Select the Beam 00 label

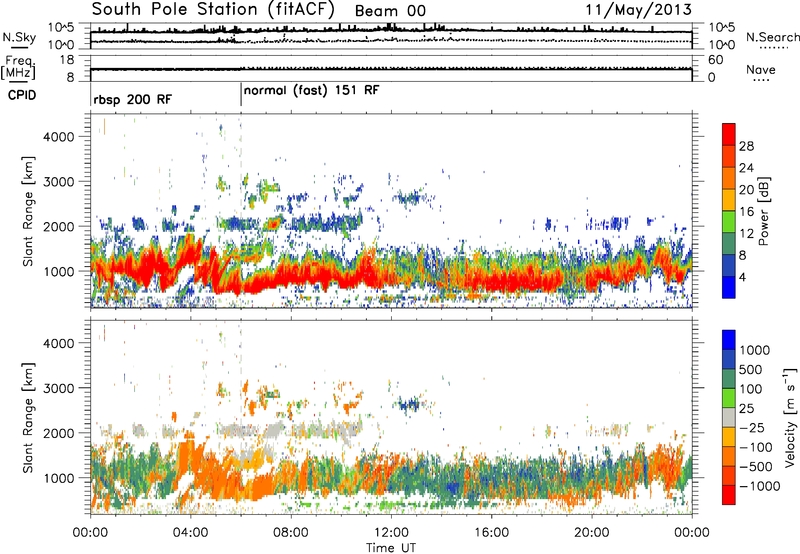390,11
